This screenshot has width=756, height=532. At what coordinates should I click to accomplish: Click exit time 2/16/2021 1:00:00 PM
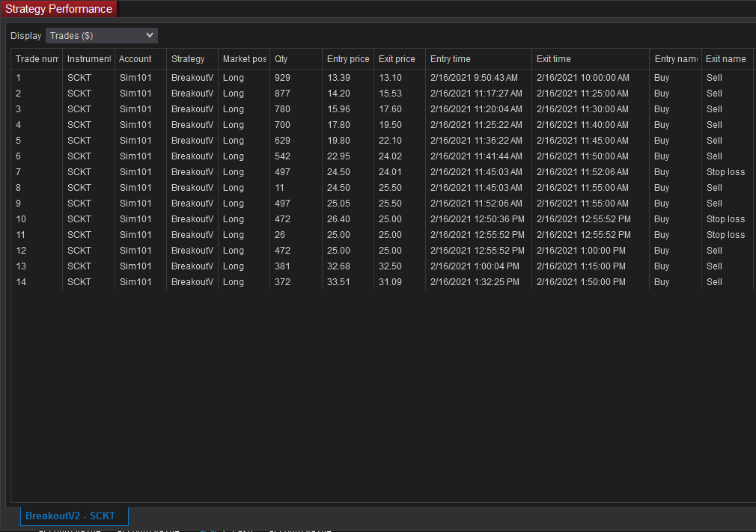[581, 251]
